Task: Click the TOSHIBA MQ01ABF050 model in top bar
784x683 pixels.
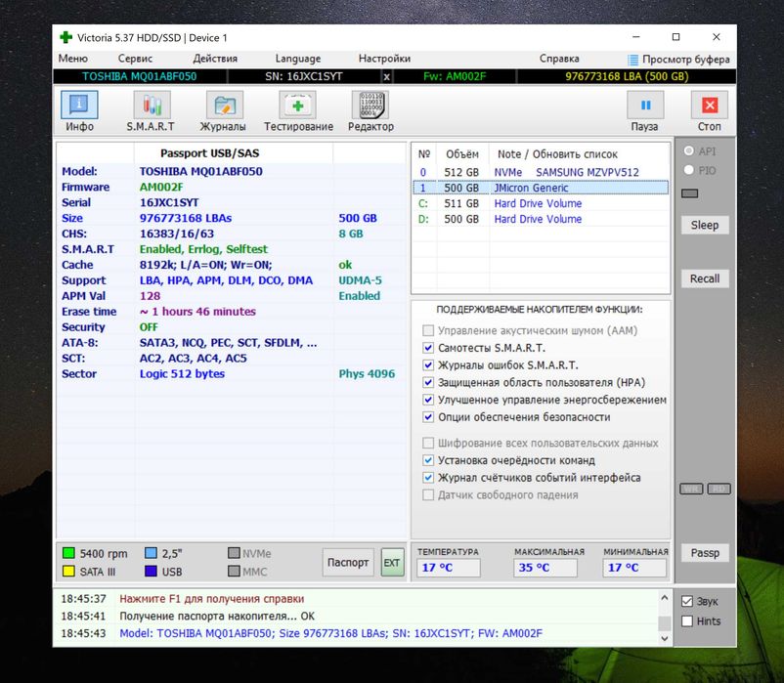Action: 140,76
